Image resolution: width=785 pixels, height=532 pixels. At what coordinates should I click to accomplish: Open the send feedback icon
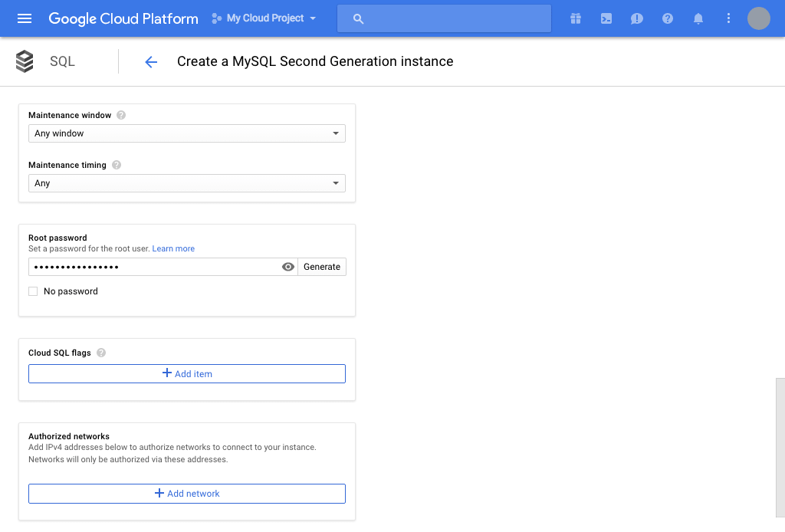[637, 18]
